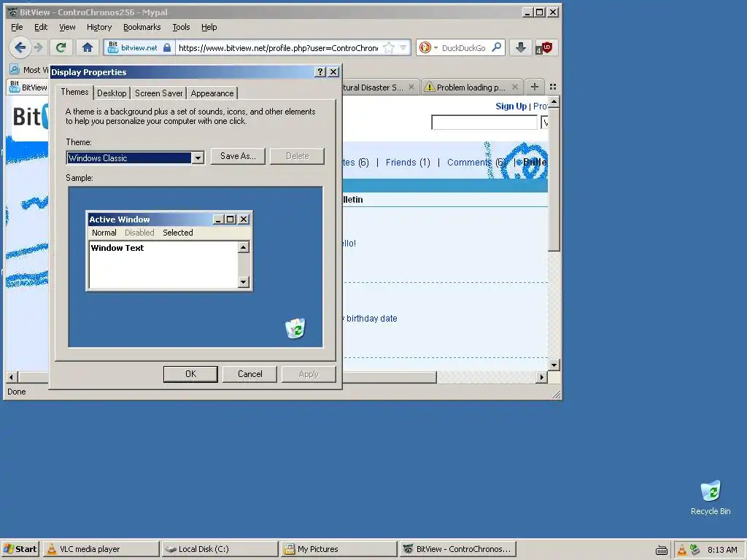Go back with browser Back arrow
Screen dimensions: 747x560
pyautogui.click(x=20, y=47)
